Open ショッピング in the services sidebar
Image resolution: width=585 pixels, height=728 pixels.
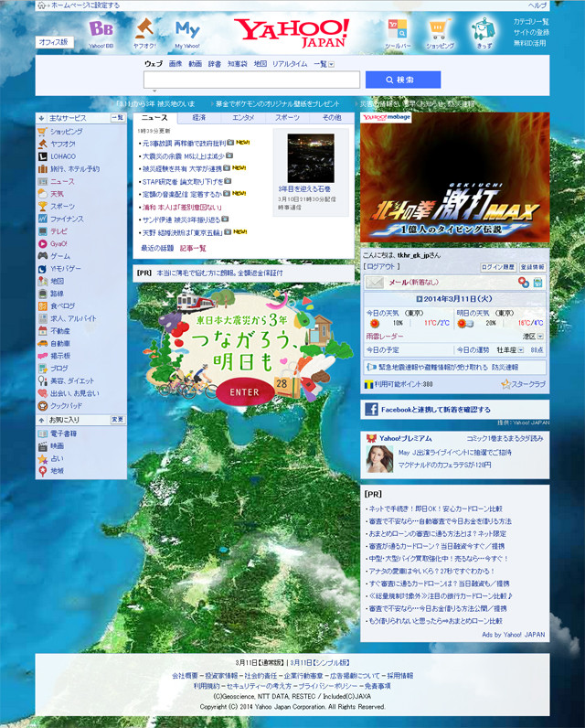[67, 132]
